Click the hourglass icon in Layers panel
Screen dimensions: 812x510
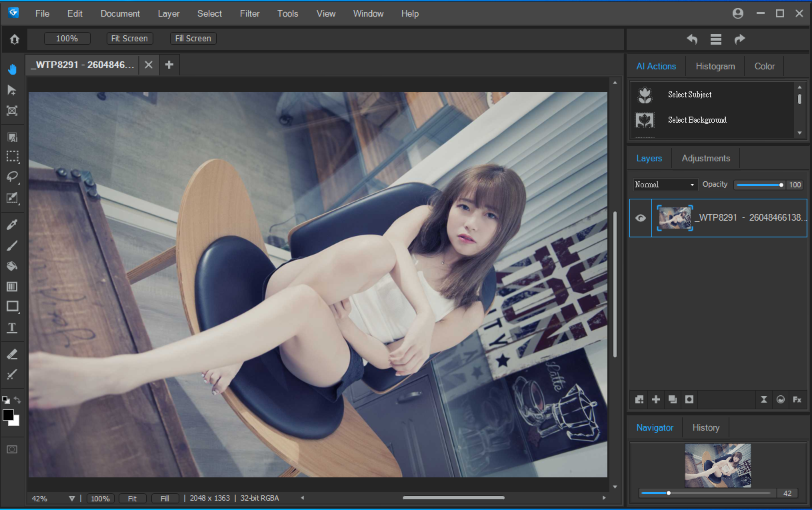coord(764,399)
